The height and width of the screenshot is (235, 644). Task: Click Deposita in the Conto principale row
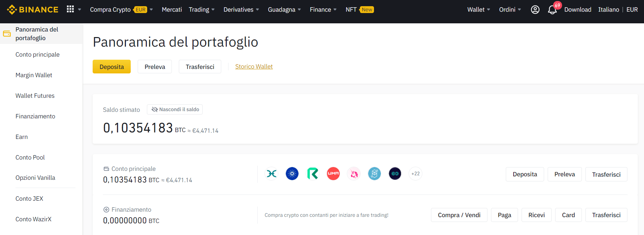[525, 174]
